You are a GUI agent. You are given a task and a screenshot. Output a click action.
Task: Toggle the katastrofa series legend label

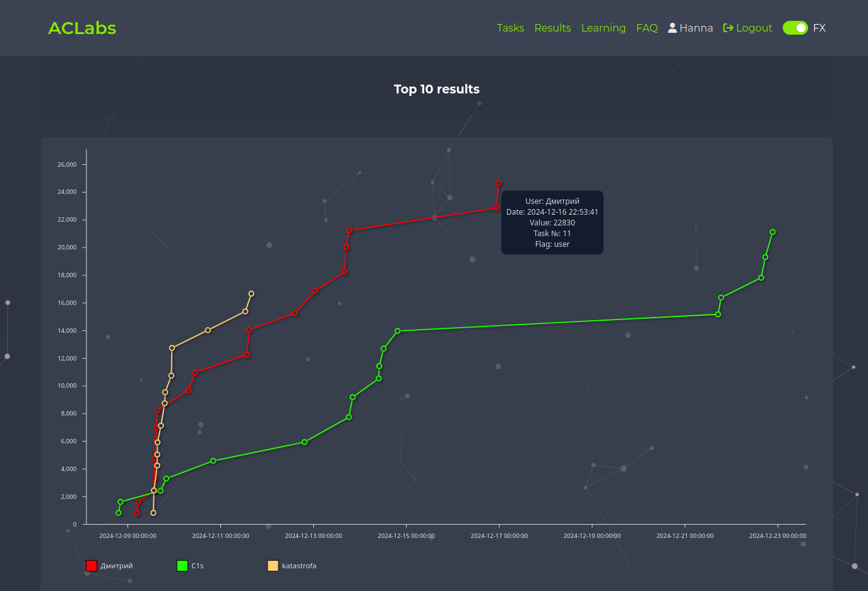(x=299, y=566)
